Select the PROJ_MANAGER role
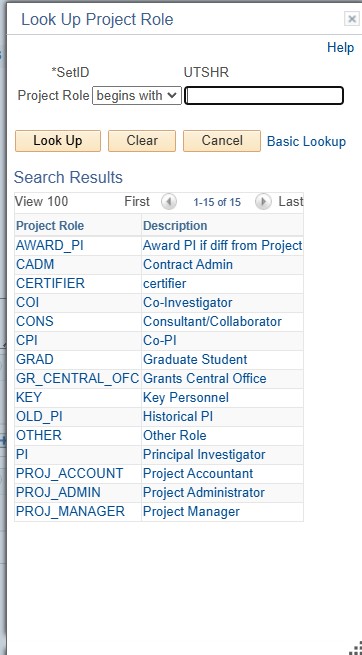362x655 pixels. click(x=70, y=511)
